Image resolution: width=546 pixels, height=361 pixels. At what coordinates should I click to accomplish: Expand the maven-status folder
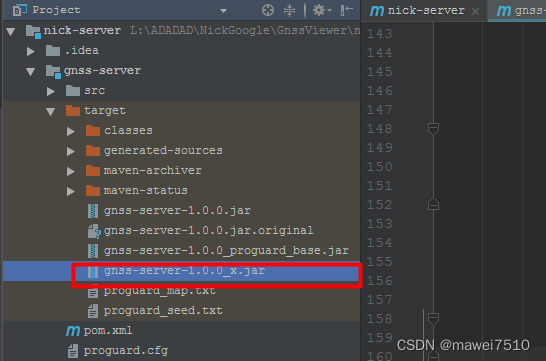[x=71, y=191]
